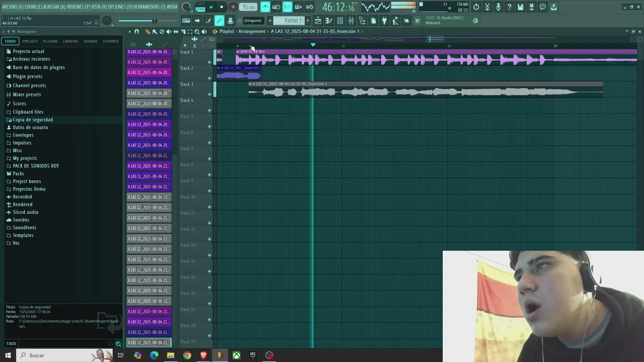Switch browser to SOUNDS tab
644x362 pixels.
click(91, 41)
